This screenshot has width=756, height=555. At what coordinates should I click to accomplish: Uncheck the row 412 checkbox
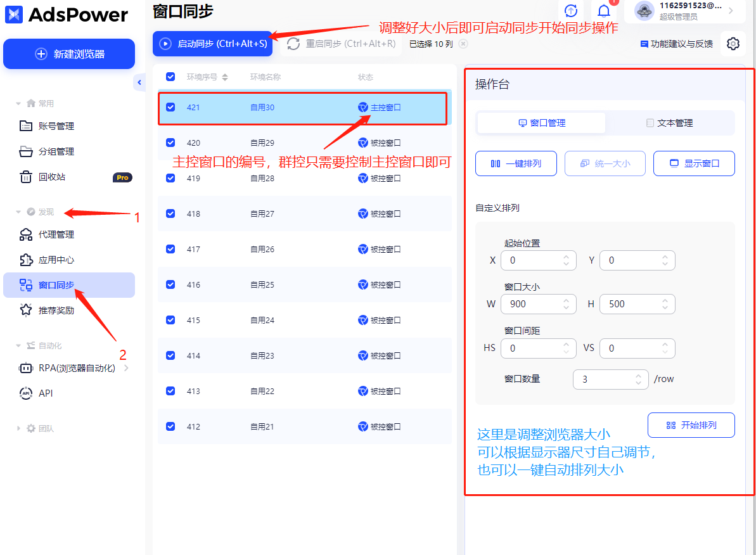click(x=170, y=426)
